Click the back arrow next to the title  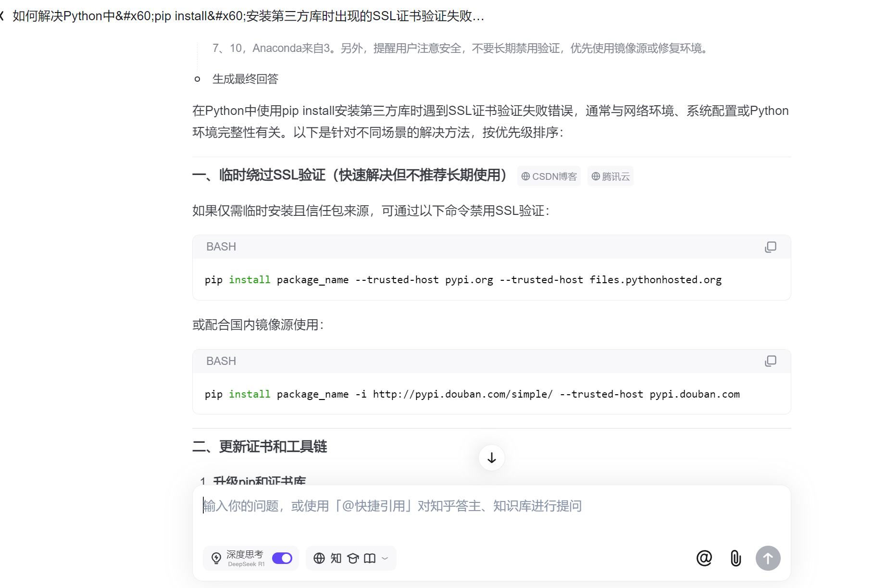[2, 16]
